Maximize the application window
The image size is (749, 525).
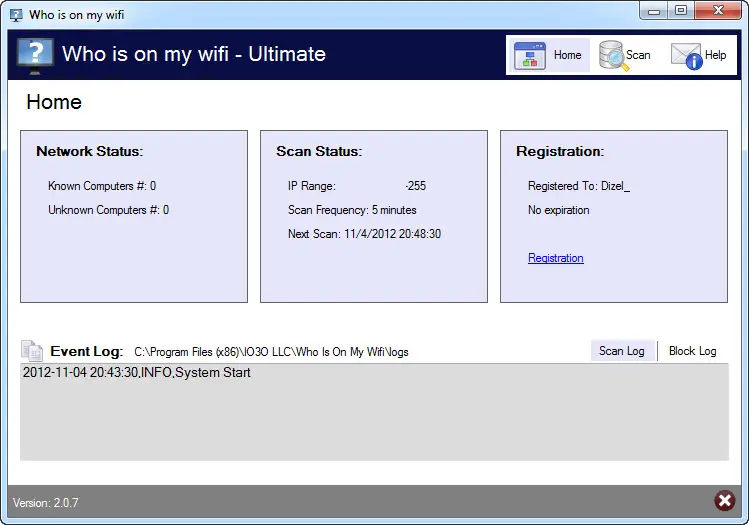click(681, 11)
